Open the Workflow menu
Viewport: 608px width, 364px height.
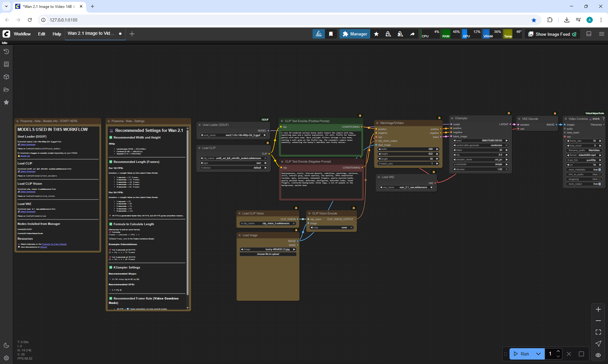point(22,34)
